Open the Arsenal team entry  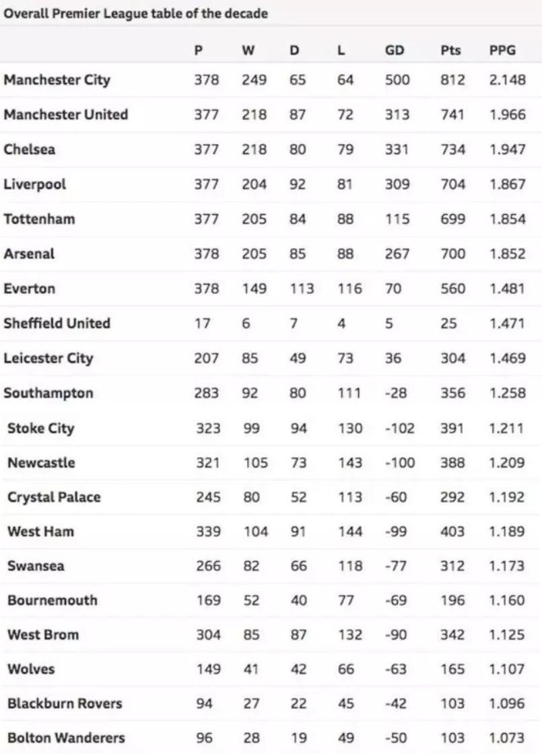tap(29, 254)
